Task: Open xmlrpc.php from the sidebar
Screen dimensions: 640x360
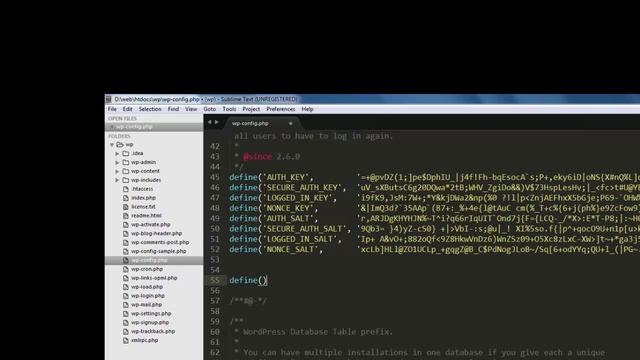Action: (x=144, y=340)
